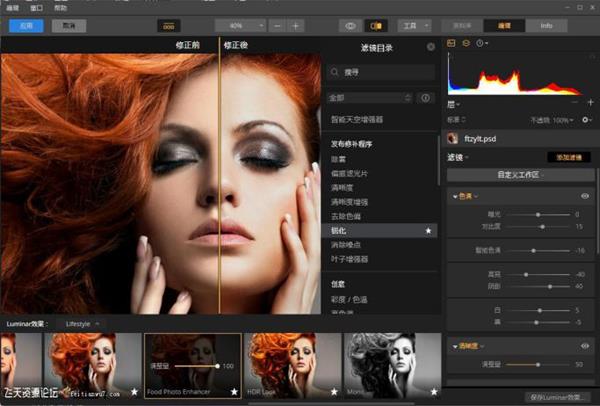
Task: Click the histogram panel icon
Action: (x=451, y=43)
